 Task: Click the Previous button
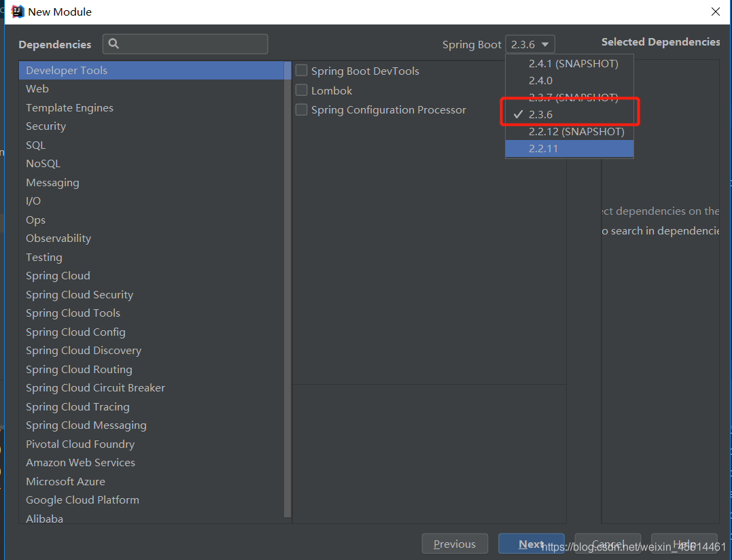[455, 544]
